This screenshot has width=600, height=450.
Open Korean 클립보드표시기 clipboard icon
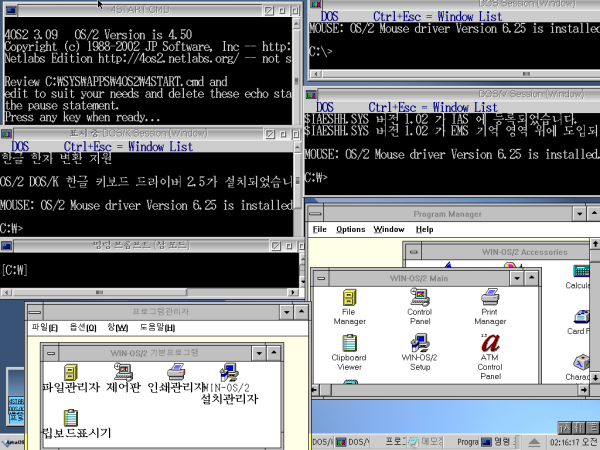click(71, 418)
